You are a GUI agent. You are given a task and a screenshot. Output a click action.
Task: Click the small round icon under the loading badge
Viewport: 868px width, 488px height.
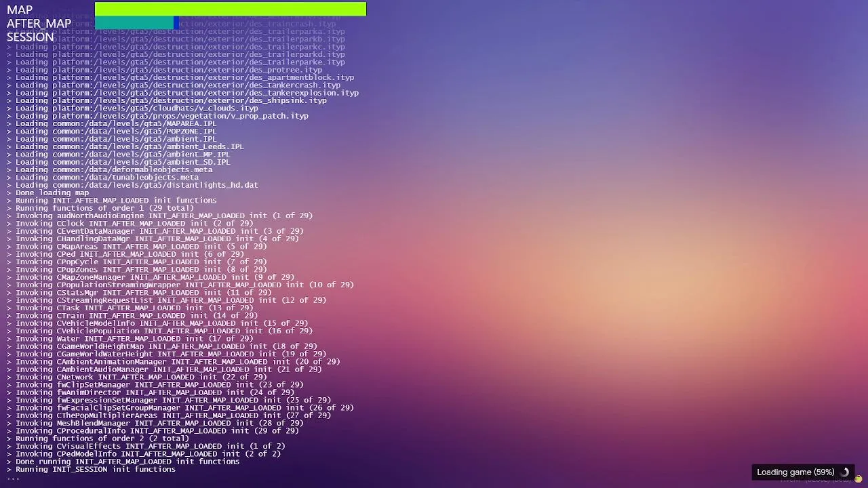pos(859,479)
